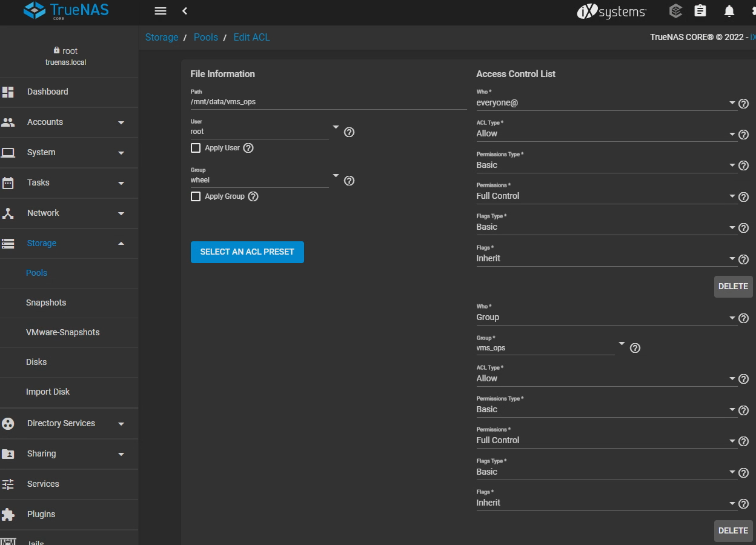Click the Network sidebar icon
Screen dimensions: 756x545
pyautogui.click(x=8, y=213)
